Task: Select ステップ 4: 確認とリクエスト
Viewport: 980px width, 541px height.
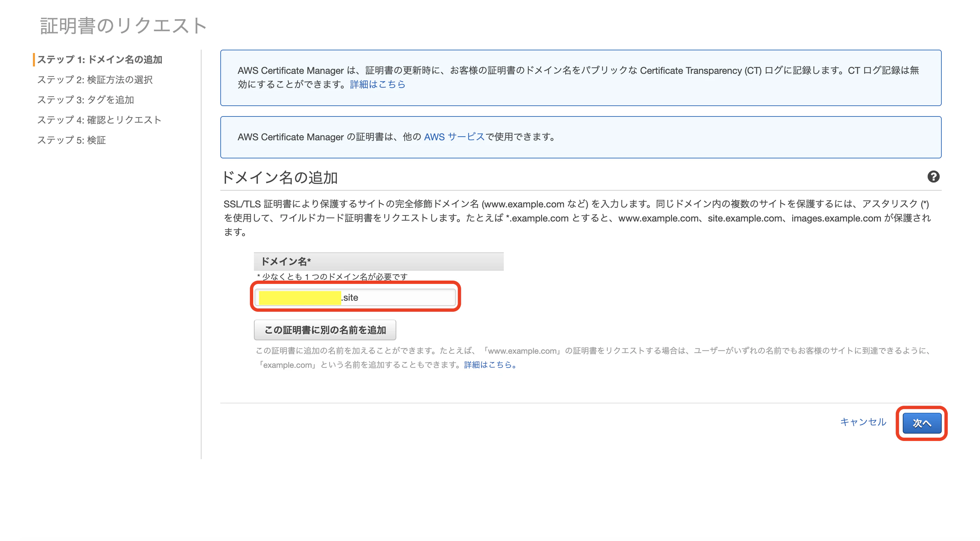Action: tap(99, 120)
